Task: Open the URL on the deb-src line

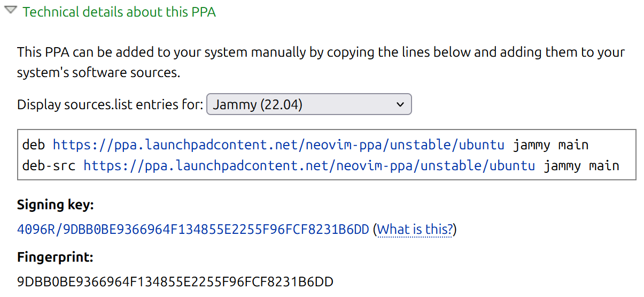Action: click(309, 165)
